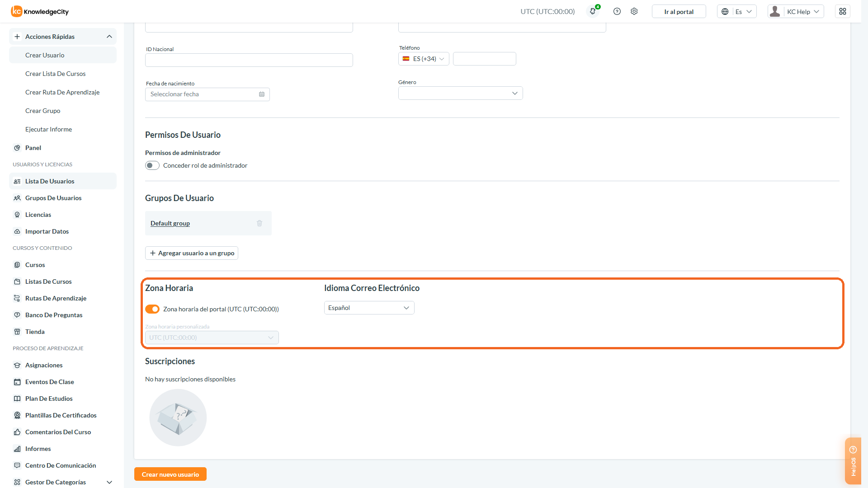Open Lista De Usuarios in sidebar

pyautogui.click(x=63, y=181)
